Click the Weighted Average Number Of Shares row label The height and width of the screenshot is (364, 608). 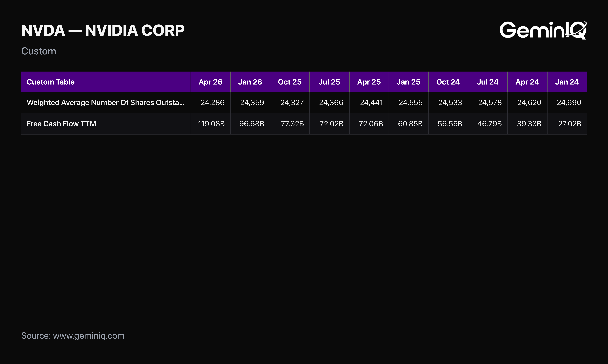106,103
